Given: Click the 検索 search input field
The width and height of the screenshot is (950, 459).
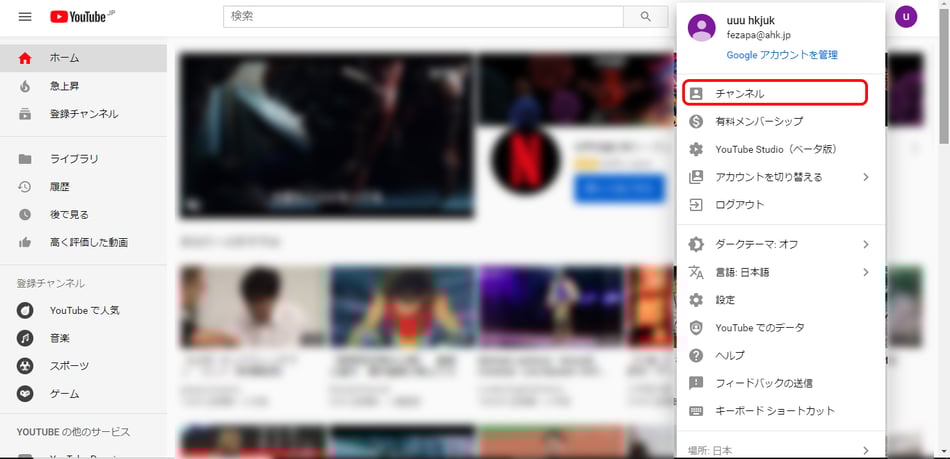Looking at the screenshot, I should click(424, 16).
